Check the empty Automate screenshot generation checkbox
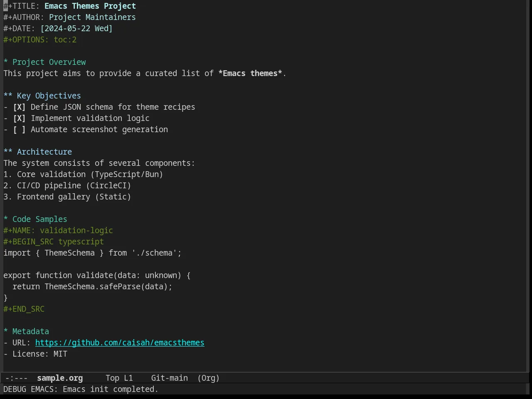This screenshot has height=399, width=532. (19, 129)
